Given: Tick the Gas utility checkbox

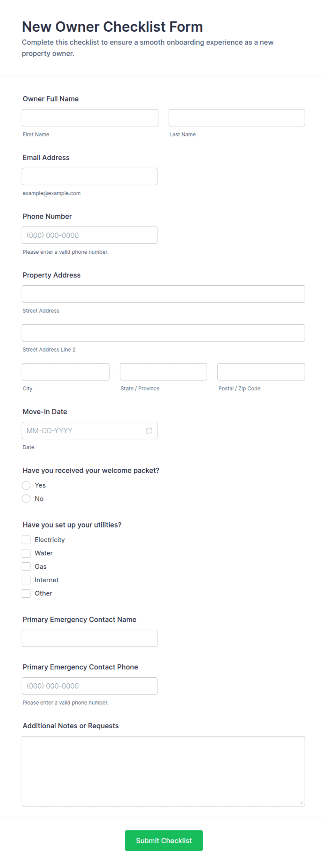Looking at the screenshot, I should (26, 567).
